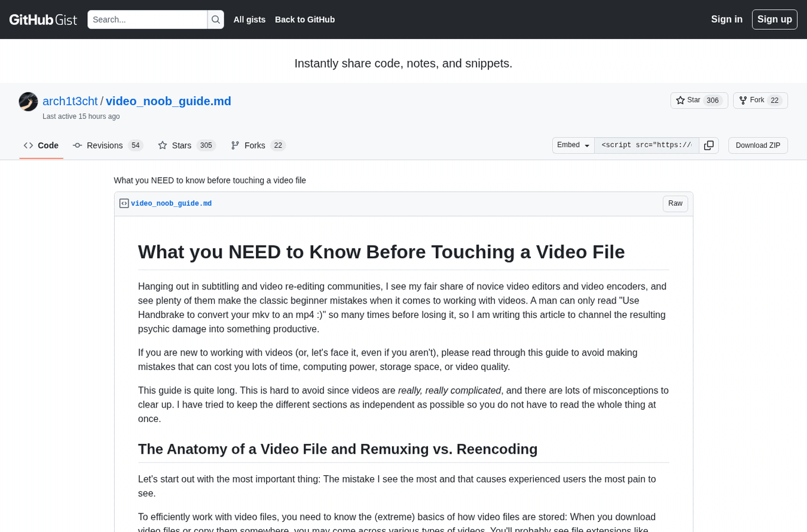The height and width of the screenshot is (532, 807).
Task: Open All gists in the header
Action: coord(249,20)
